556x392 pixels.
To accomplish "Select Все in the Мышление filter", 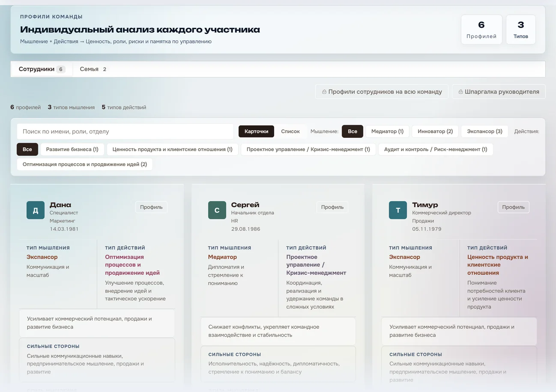I will pyautogui.click(x=353, y=131).
